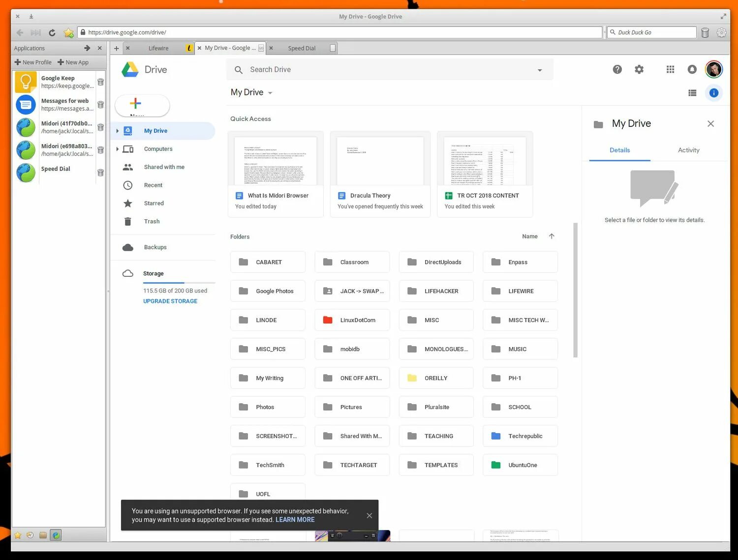Click the New plus button
The image size is (738, 560).
pos(142,105)
